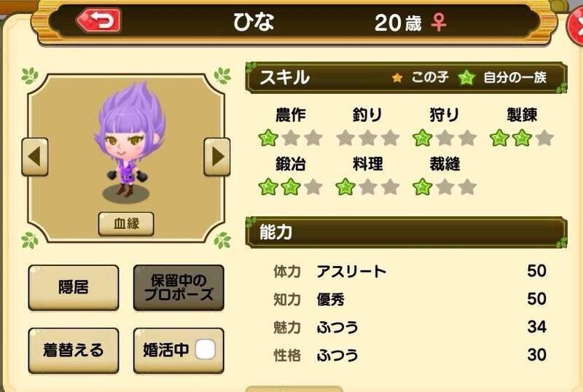583x392 pixels.
Task: Click the green star under 料理
Action: 345,187
